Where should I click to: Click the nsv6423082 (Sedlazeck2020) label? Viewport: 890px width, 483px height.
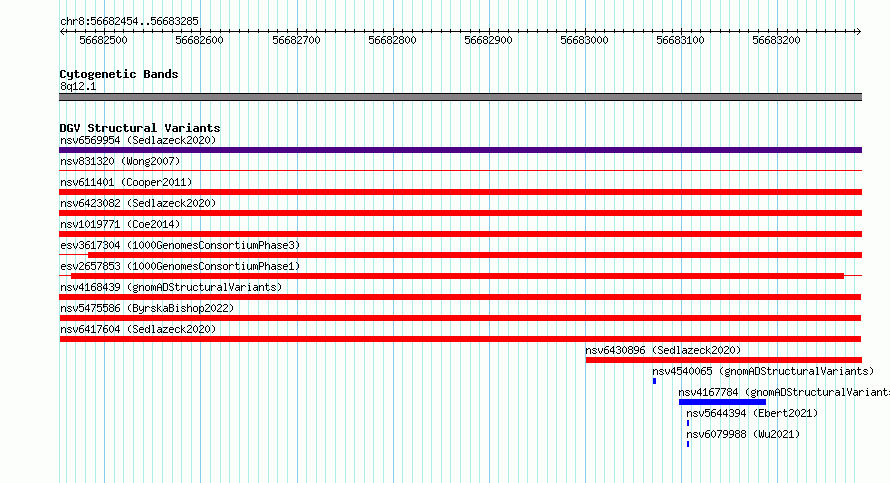pyautogui.click(x=138, y=203)
